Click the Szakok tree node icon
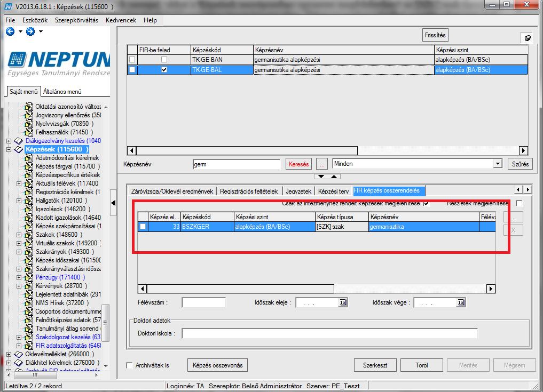 pyautogui.click(x=29, y=235)
